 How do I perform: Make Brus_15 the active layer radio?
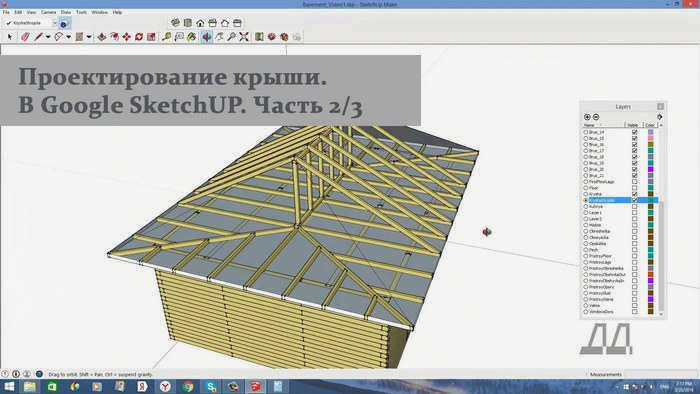[x=586, y=138]
